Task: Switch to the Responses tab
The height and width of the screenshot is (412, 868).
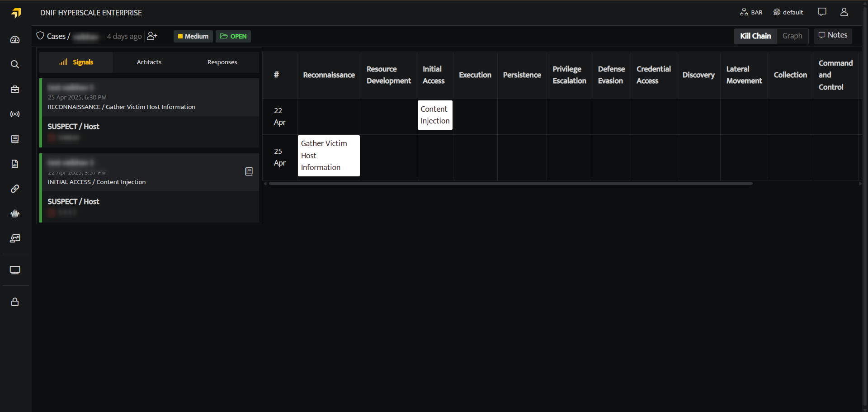Action: click(222, 62)
